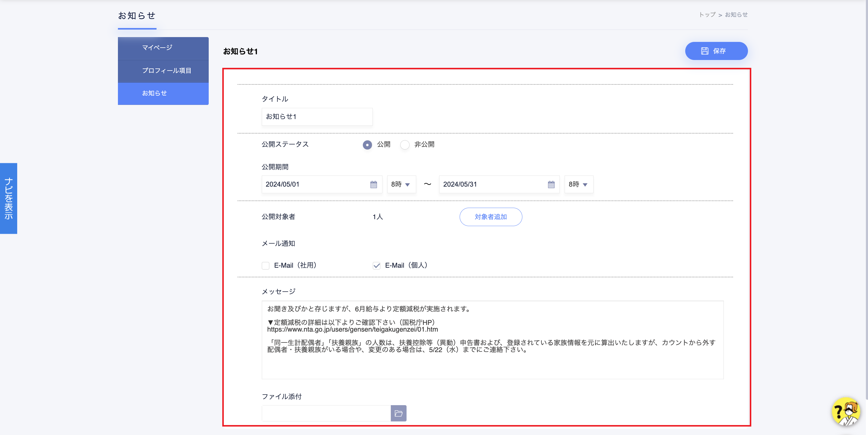Viewport: 868px width, 435px height.
Task: Select the 公開 radio button
Action: (x=367, y=145)
